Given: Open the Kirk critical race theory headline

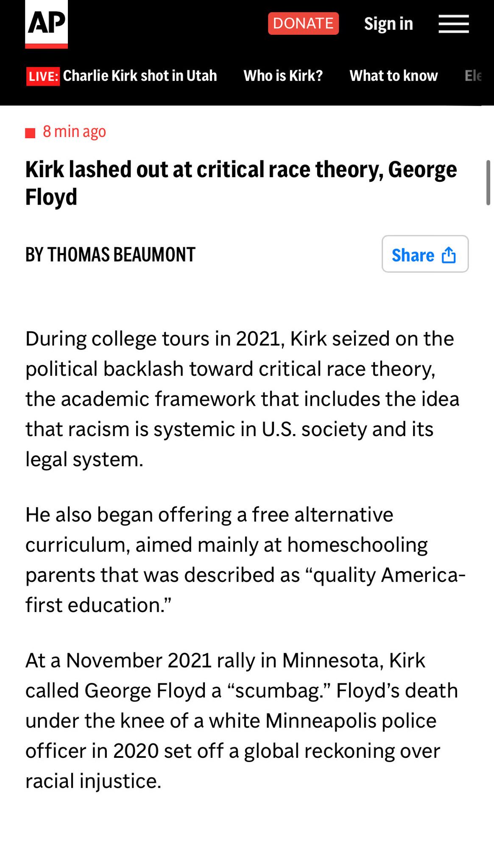Looking at the screenshot, I should [241, 183].
